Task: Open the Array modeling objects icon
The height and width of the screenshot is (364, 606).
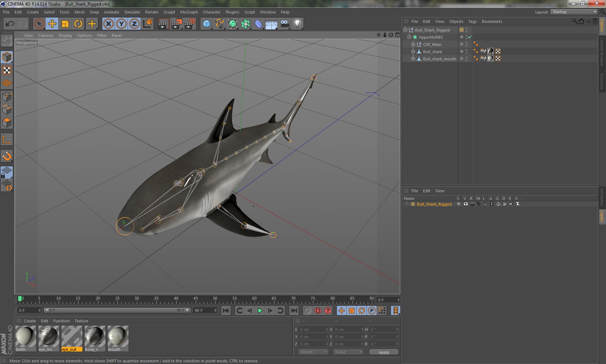Action: tap(246, 24)
